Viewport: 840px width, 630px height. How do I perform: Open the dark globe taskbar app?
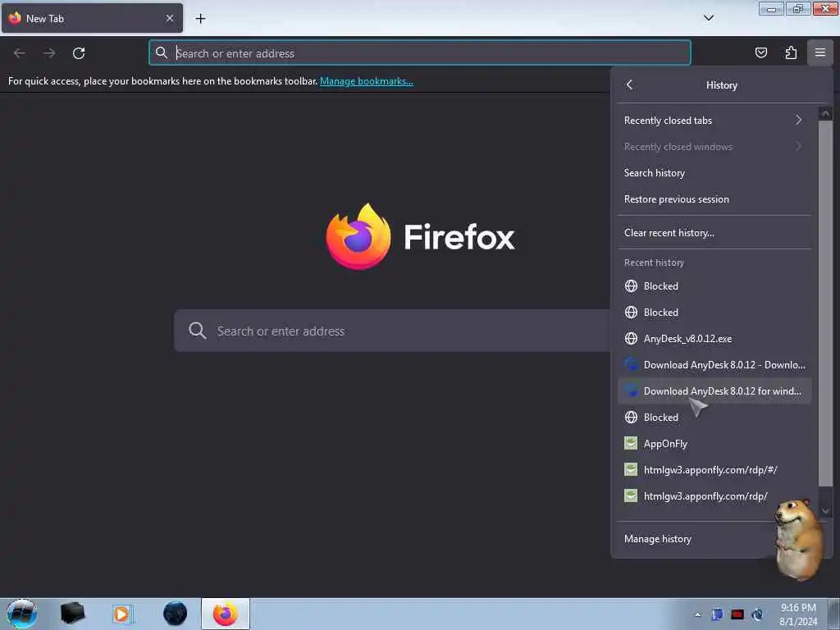point(175,614)
